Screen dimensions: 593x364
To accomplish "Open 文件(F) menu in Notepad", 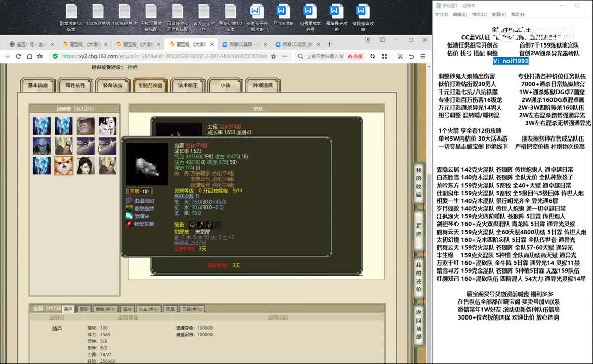I will [x=441, y=14].
